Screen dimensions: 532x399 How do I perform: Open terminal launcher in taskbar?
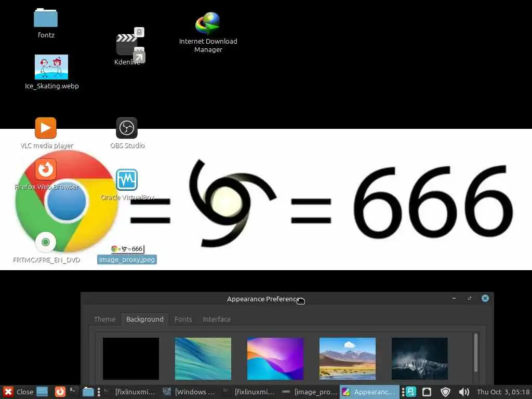point(74,392)
